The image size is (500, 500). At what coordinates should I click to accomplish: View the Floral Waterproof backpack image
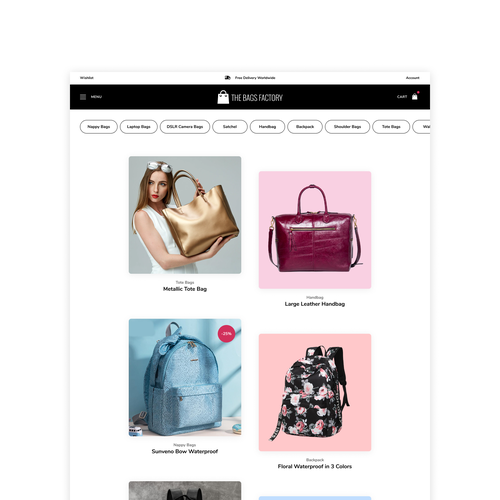pyautogui.click(x=315, y=392)
